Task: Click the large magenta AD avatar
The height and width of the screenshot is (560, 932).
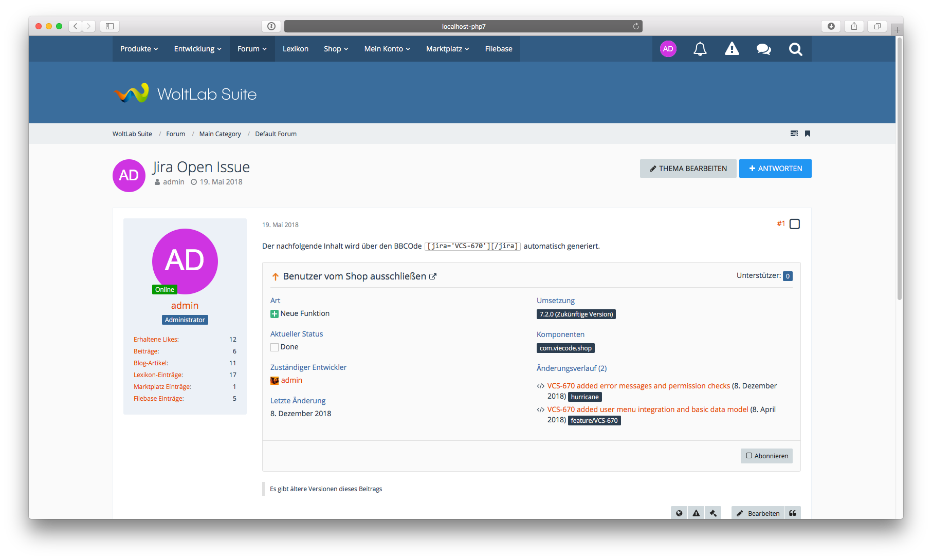Action: click(185, 261)
